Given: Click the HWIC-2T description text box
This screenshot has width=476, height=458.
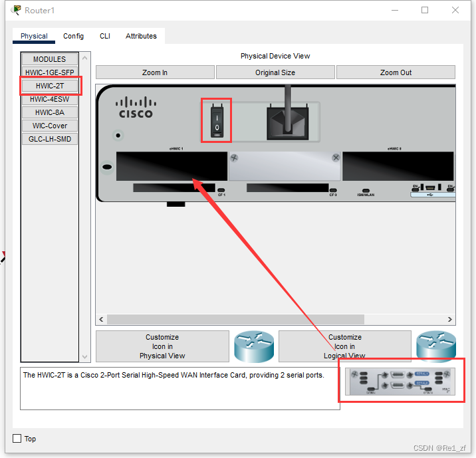Looking at the screenshot, I should click(180, 388).
